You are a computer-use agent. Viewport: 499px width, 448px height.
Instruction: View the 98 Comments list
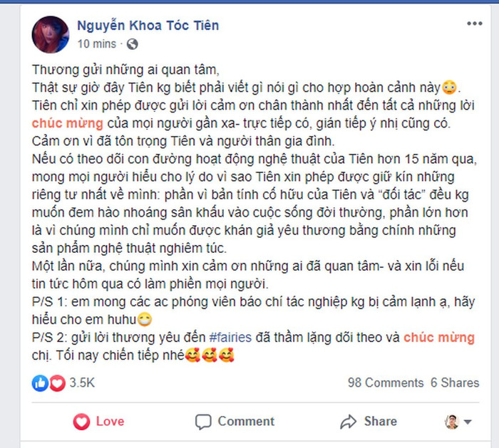[x=386, y=382]
